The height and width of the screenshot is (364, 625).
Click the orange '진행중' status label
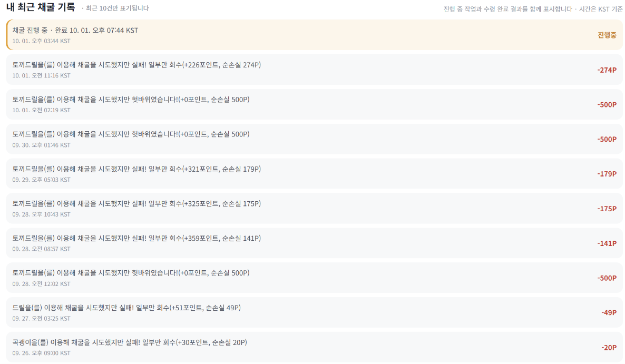point(607,35)
